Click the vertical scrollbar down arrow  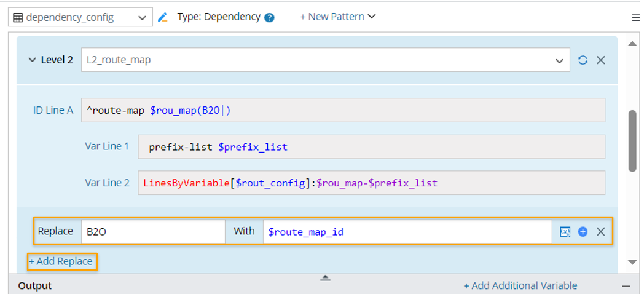click(632, 263)
